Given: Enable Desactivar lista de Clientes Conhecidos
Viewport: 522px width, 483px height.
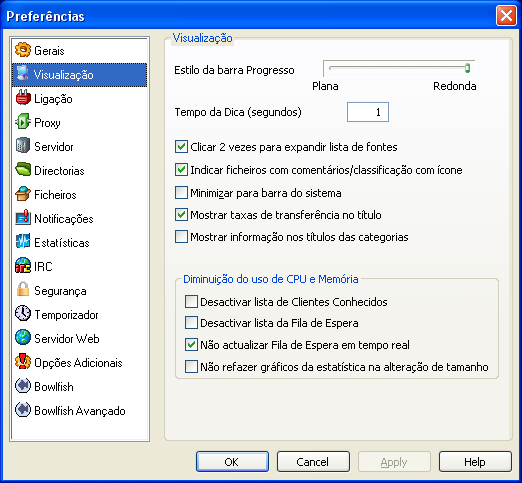Looking at the screenshot, I should point(191,302).
